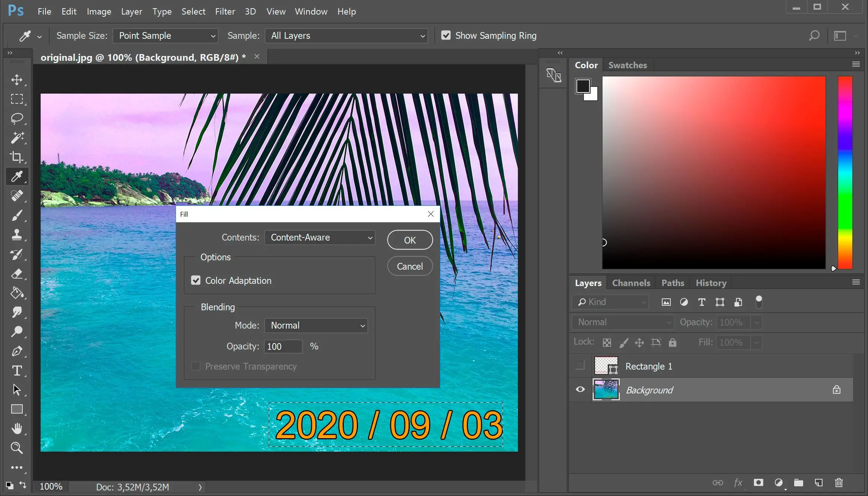Select the Eyedropper tool
This screenshot has width=868, height=496.
click(17, 176)
